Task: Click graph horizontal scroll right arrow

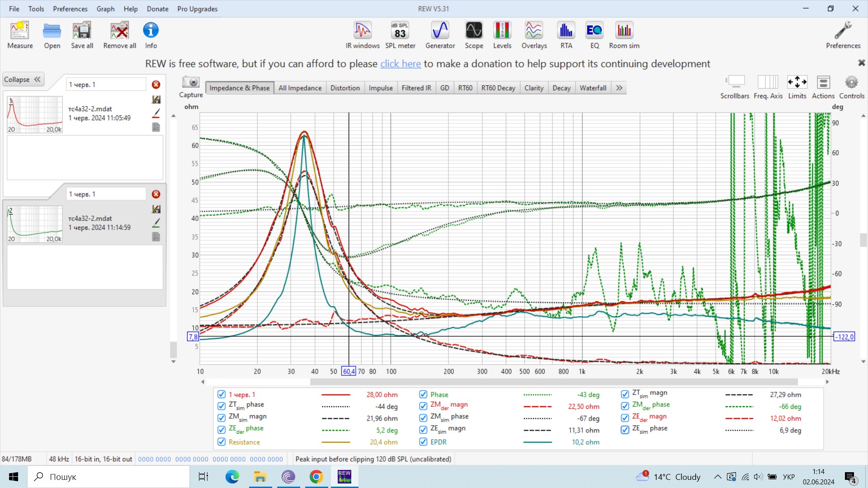Action: click(827, 382)
